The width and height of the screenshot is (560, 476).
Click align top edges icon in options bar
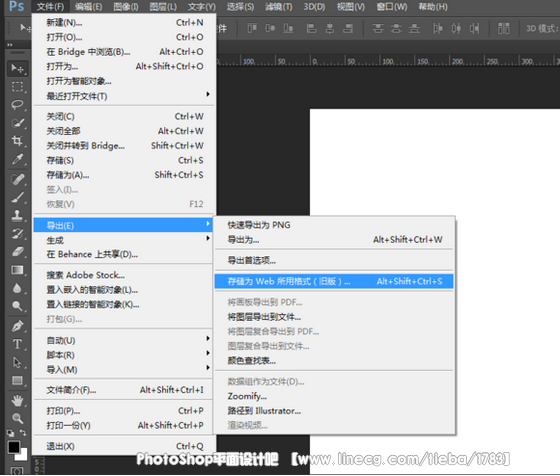tap(252, 28)
